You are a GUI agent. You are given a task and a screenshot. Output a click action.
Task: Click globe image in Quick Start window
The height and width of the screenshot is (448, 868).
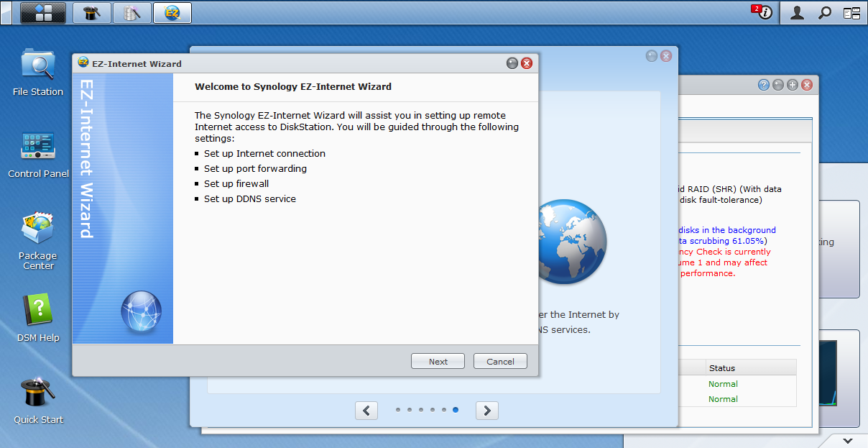click(573, 241)
